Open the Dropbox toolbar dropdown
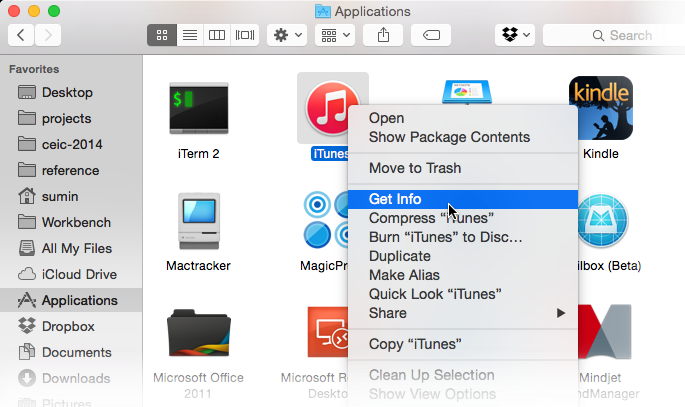Viewport: 685px width, 407px height. [515, 35]
